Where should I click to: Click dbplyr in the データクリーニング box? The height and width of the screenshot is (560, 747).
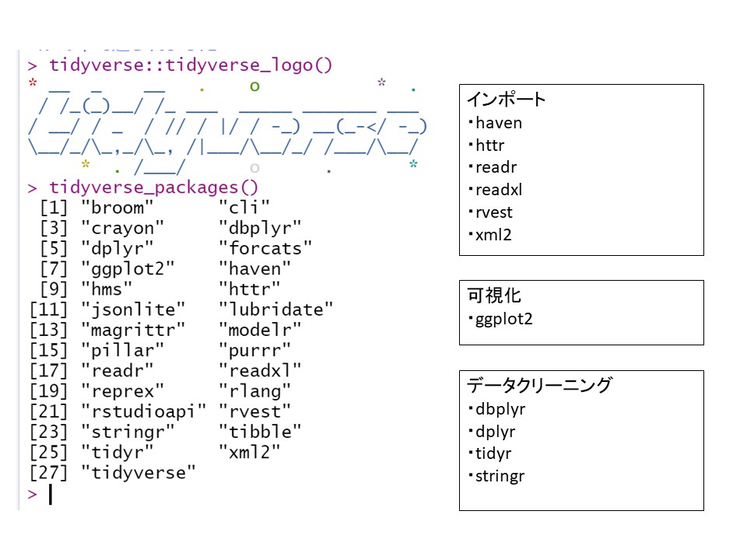click(x=500, y=409)
